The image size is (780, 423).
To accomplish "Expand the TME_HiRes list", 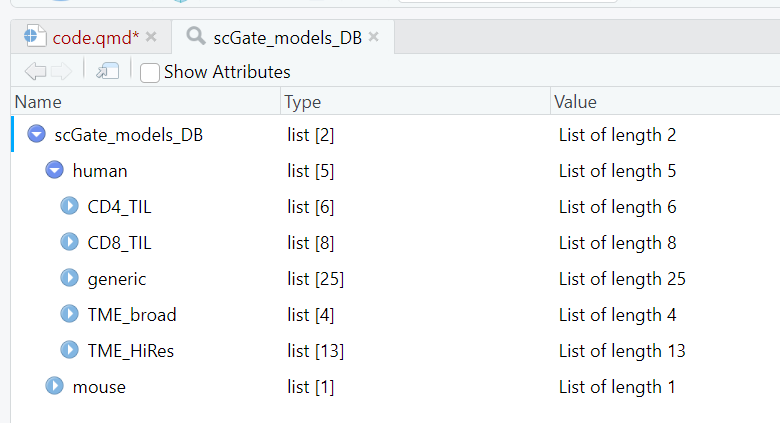I will 69,351.
